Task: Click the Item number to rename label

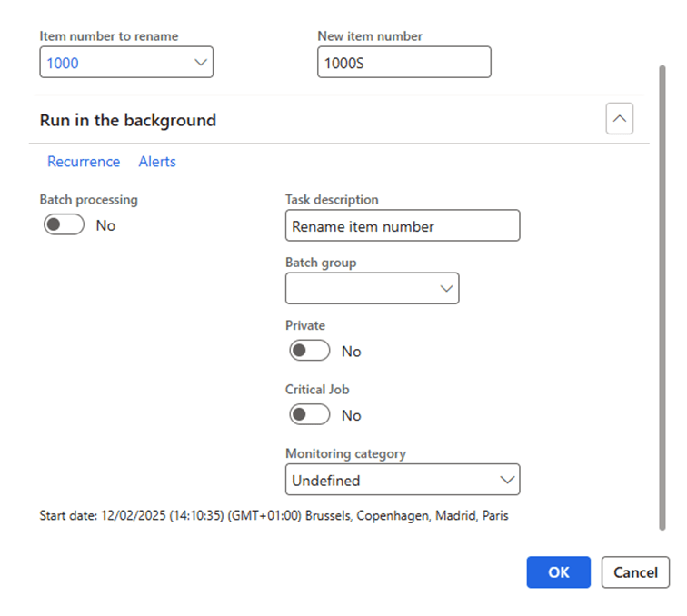Action: pos(109,36)
